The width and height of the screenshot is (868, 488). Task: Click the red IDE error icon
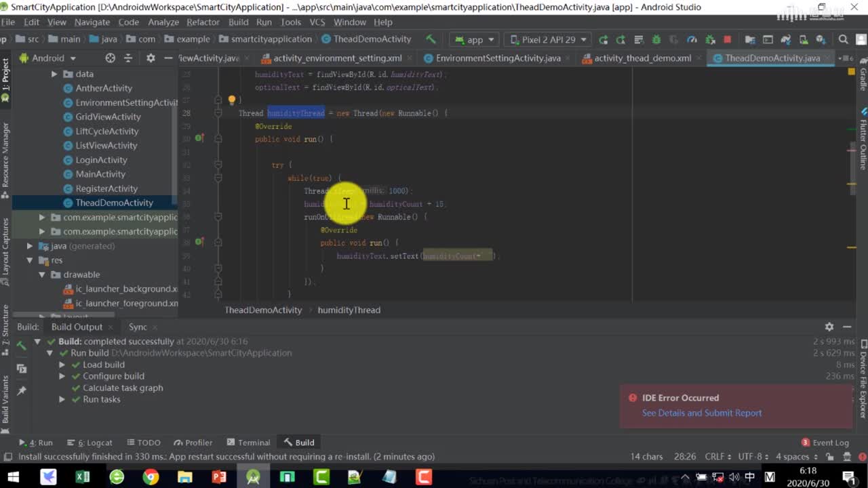pos(632,398)
